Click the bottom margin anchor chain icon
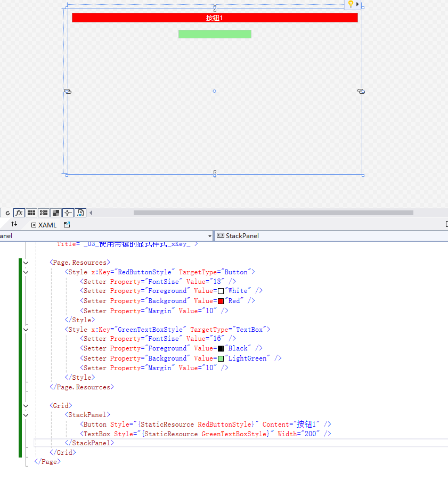 (215, 174)
